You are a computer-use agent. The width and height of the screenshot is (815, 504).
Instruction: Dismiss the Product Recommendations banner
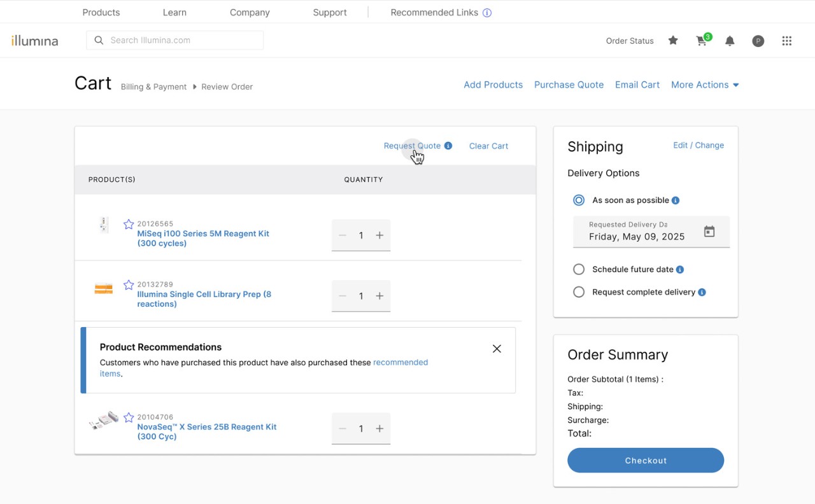click(x=497, y=349)
